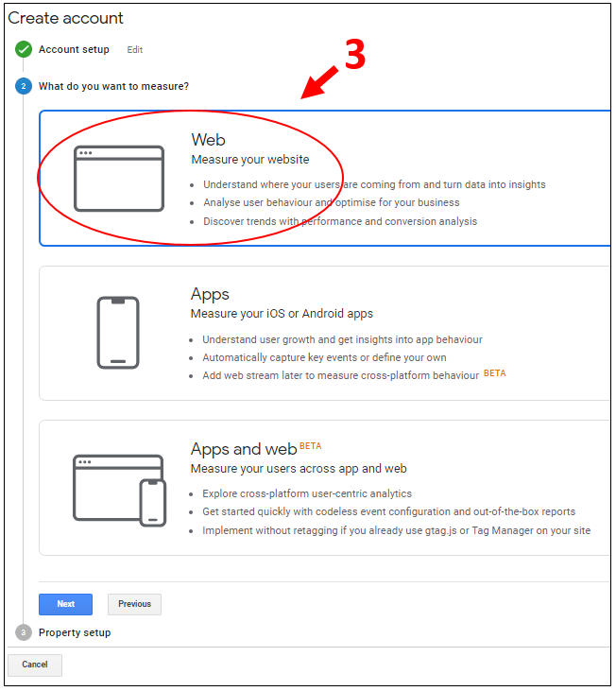Click the BETA label beside Apps and web

click(311, 446)
